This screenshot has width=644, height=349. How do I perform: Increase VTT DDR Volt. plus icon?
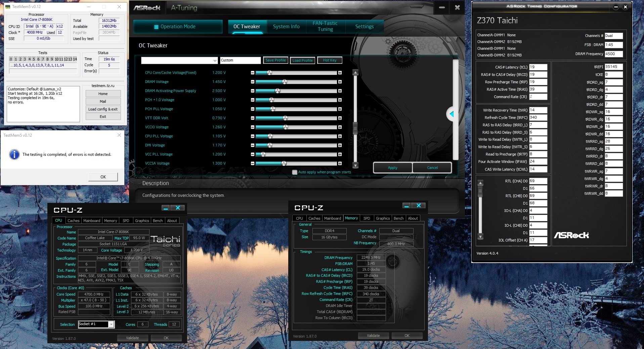pyautogui.click(x=340, y=118)
